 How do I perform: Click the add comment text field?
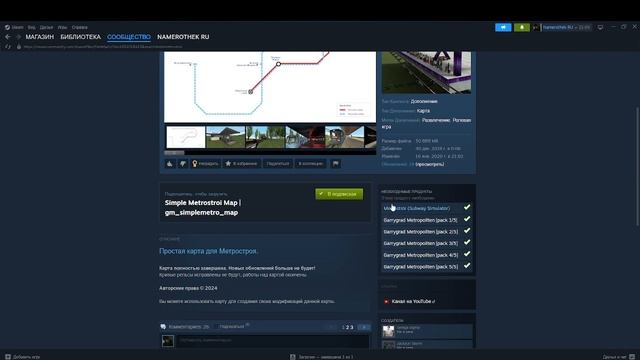(x=273, y=341)
